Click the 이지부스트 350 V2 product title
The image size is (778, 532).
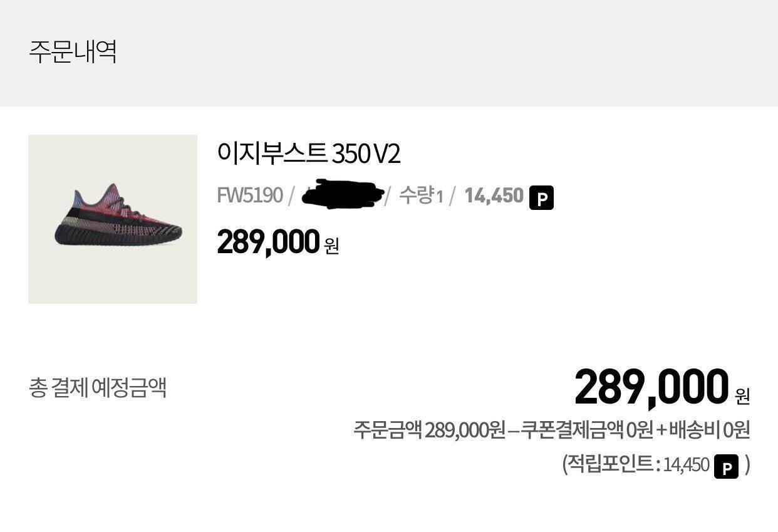click(308, 154)
